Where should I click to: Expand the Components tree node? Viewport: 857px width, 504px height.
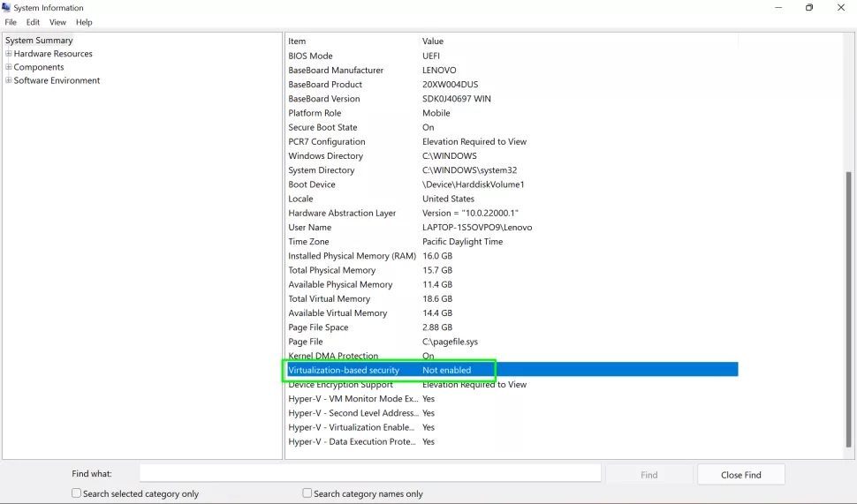click(9, 67)
